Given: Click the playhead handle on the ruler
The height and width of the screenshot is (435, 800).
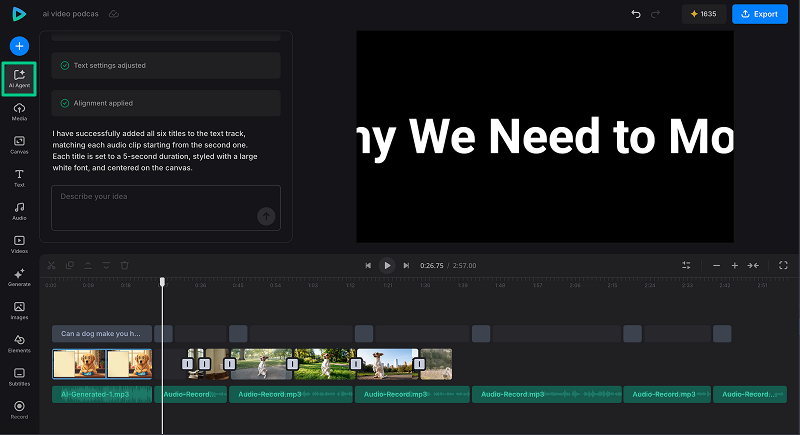Looking at the screenshot, I should click(162, 282).
